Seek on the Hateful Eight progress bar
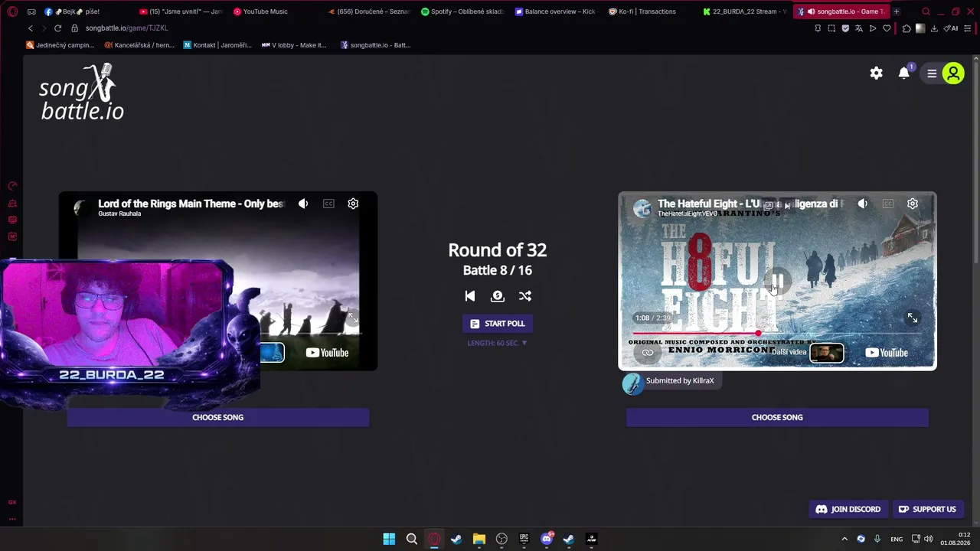This screenshot has width=980, height=551. click(777, 334)
